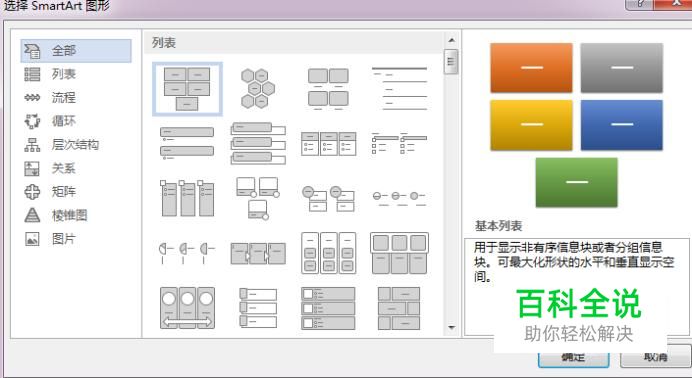Select the 全部 (All) category
The width and height of the screenshot is (692, 378).
(x=76, y=51)
